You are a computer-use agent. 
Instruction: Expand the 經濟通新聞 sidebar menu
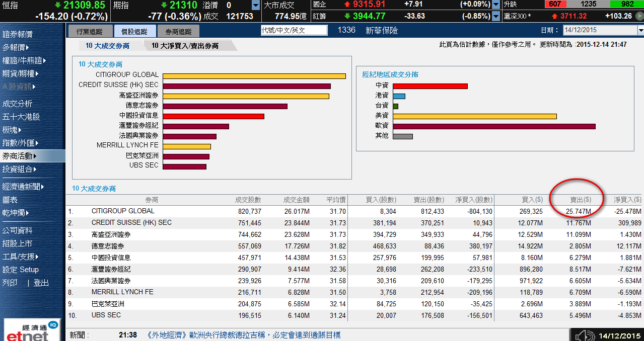point(23,187)
